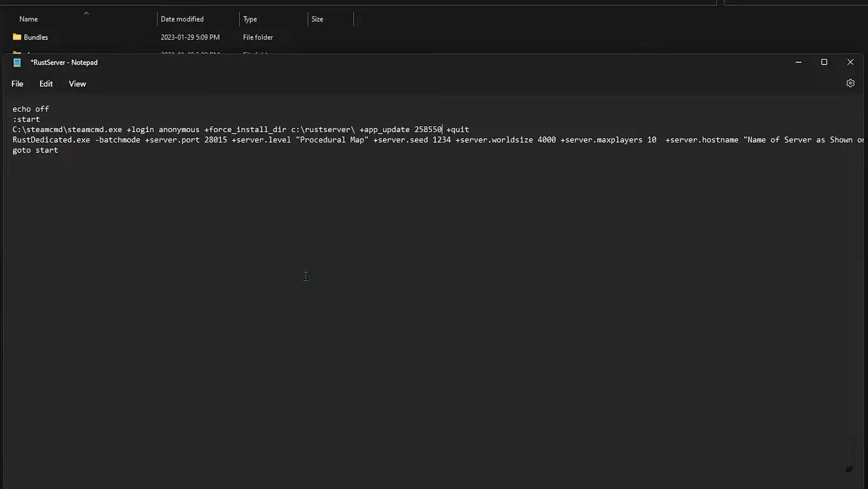
Task: Click the '*RustServer - Notepad' window title
Action: [x=64, y=62]
